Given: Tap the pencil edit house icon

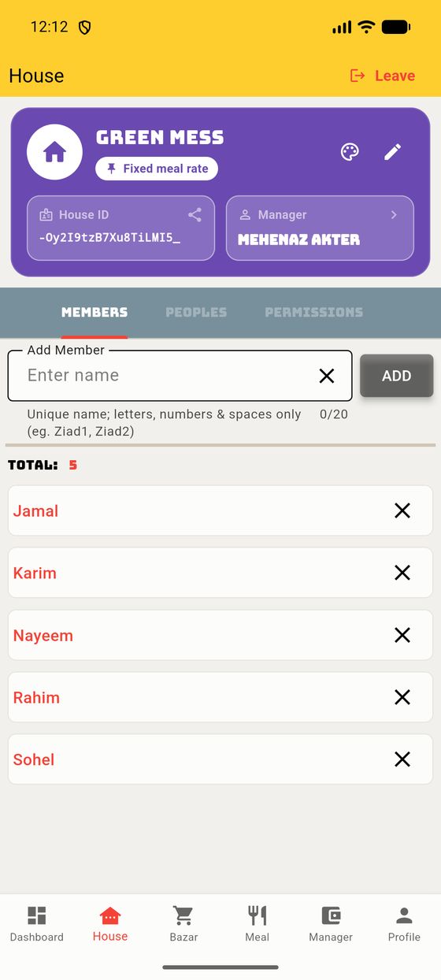Looking at the screenshot, I should pyautogui.click(x=393, y=152).
